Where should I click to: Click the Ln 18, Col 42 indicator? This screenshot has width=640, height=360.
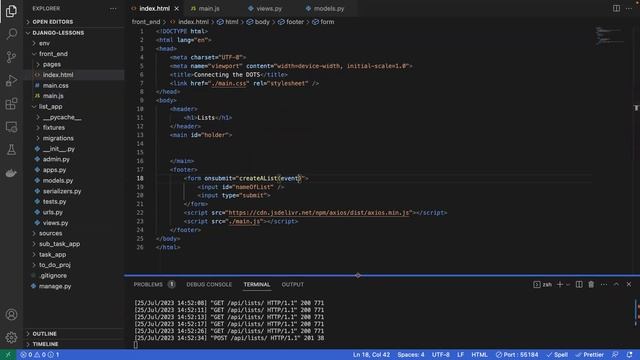tap(371, 355)
